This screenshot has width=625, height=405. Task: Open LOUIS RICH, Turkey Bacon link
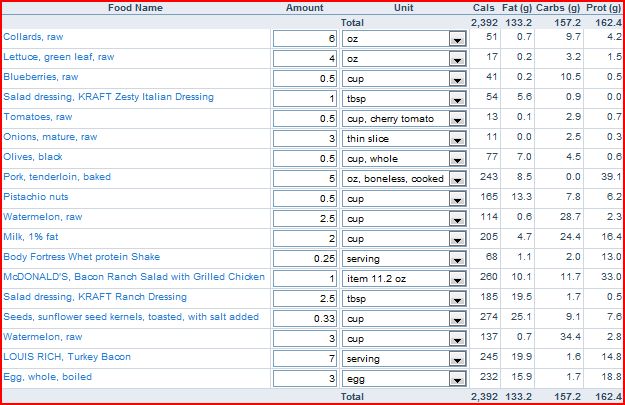pos(67,357)
